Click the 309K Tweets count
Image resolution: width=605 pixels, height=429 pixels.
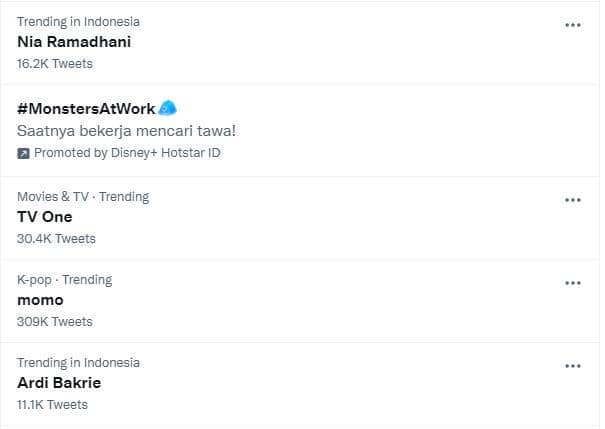tap(55, 321)
